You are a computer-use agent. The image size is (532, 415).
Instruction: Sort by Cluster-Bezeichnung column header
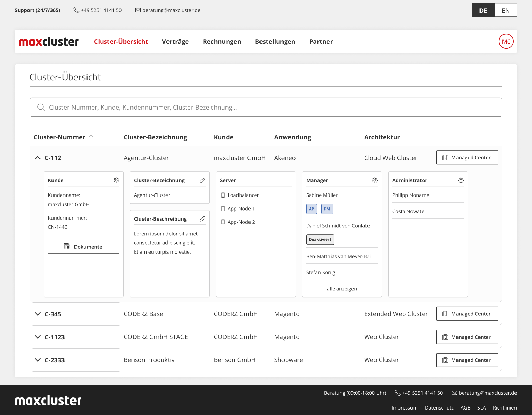[155, 137]
